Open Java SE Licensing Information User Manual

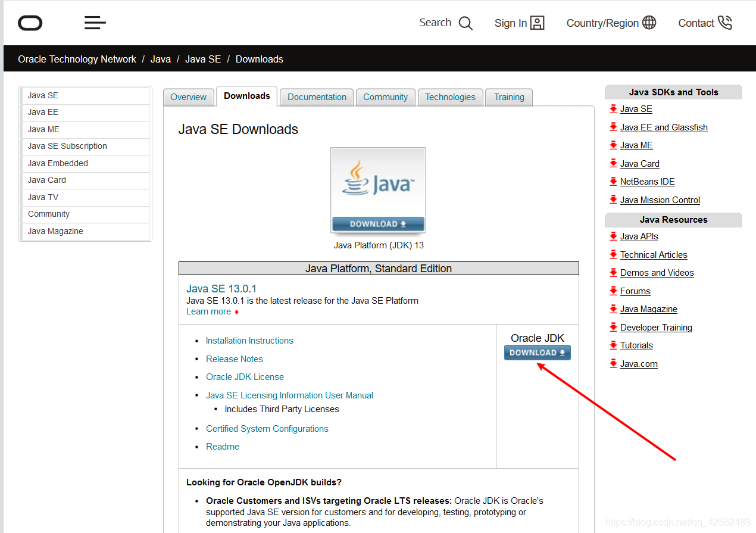(289, 395)
